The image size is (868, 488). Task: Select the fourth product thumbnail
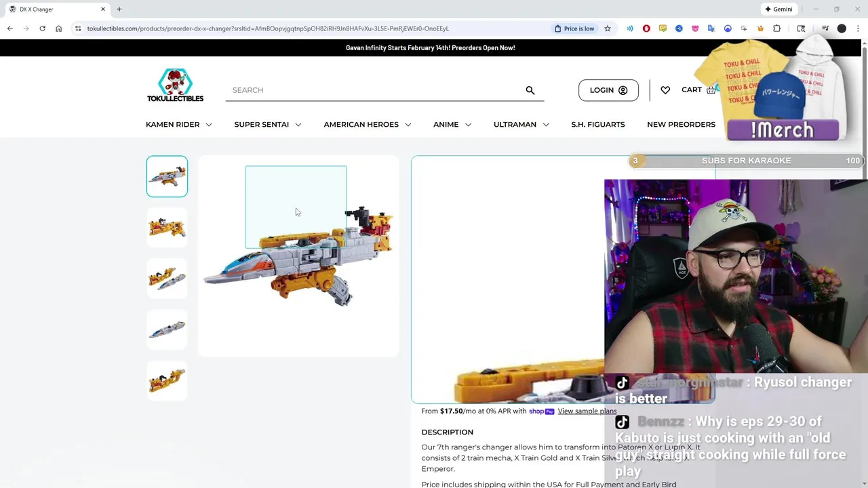pyautogui.click(x=167, y=330)
